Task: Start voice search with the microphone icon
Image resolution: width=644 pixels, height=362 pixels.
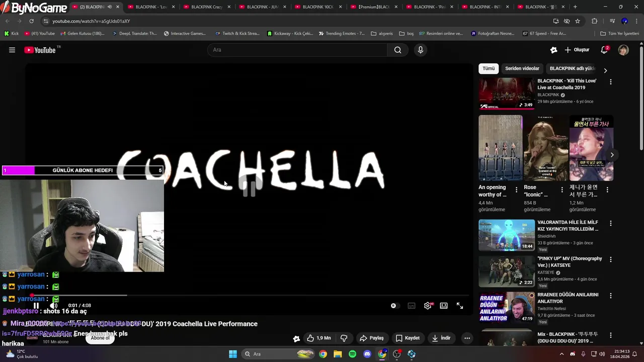Action: point(421,50)
